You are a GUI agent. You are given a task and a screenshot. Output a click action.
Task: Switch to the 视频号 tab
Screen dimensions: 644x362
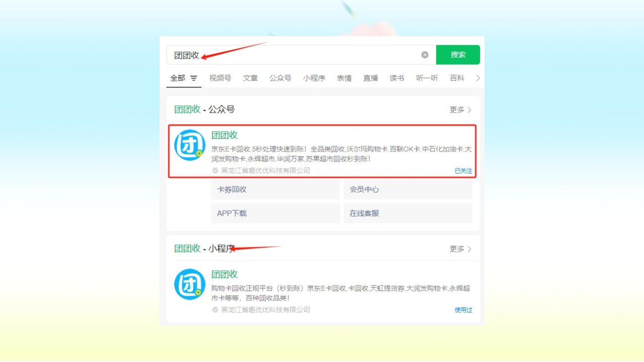[220, 78]
